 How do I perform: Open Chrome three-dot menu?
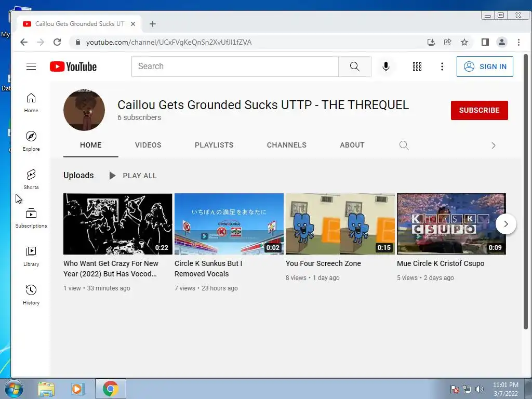[x=518, y=42]
